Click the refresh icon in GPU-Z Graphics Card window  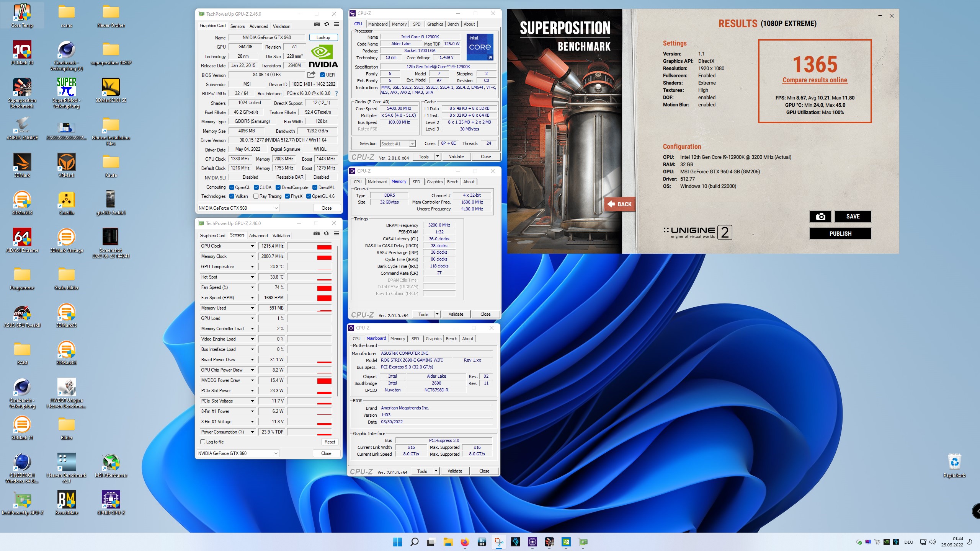[327, 24]
